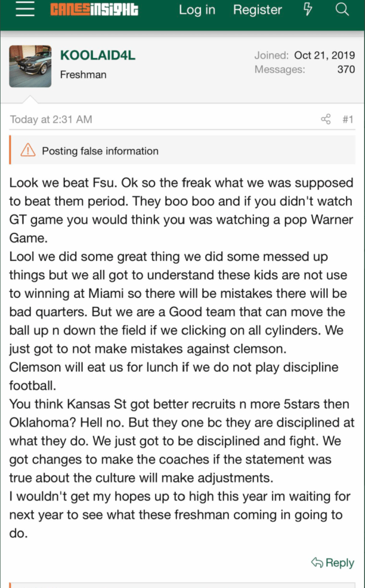Screen dimensions: 365x588
Task: Open the search magnifier icon
Action: click(x=342, y=10)
